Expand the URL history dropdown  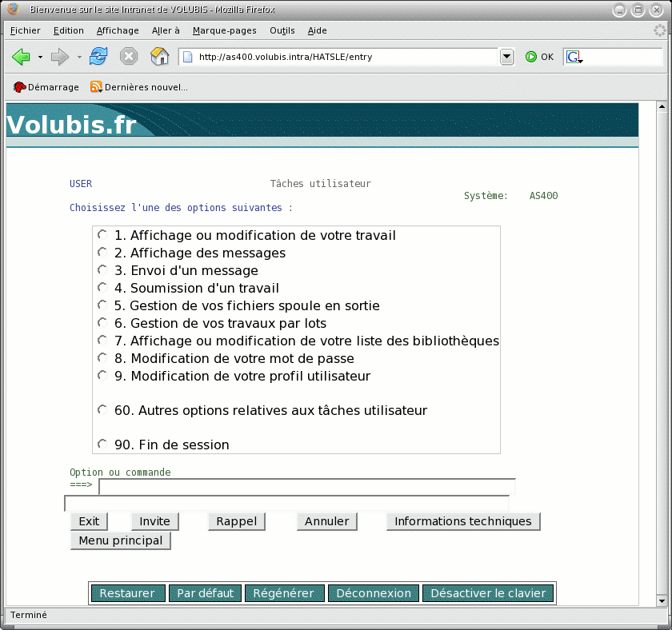point(506,57)
